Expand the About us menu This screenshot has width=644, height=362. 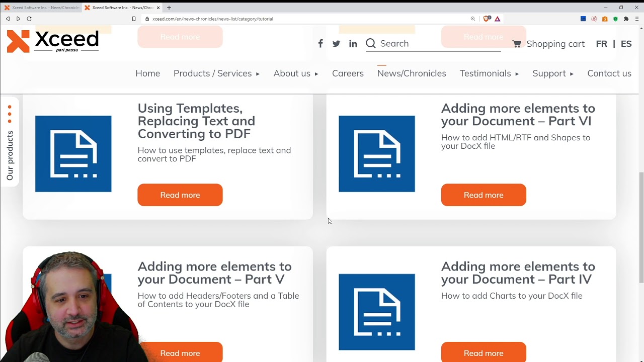click(x=296, y=73)
